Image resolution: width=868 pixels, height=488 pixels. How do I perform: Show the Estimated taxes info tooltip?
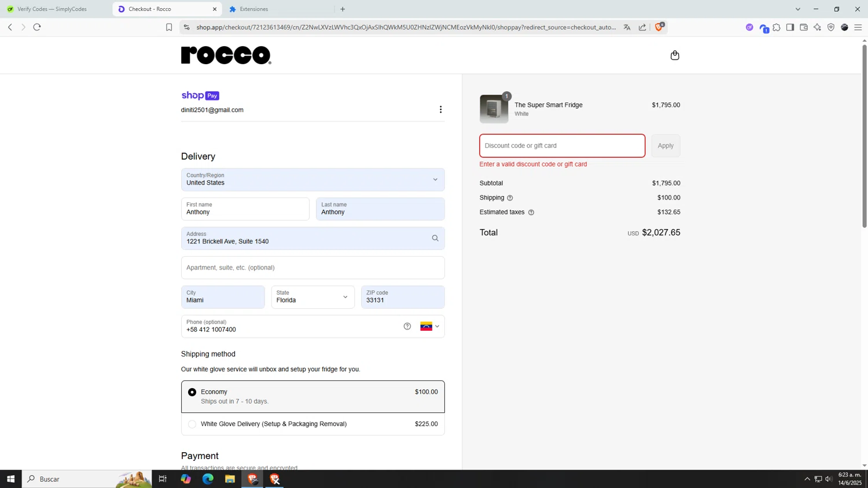(531, 212)
